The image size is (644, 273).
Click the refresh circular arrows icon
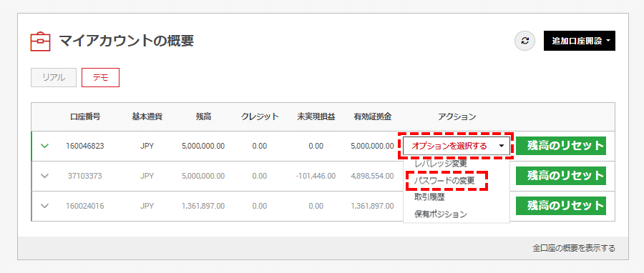pyautogui.click(x=525, y=41)
